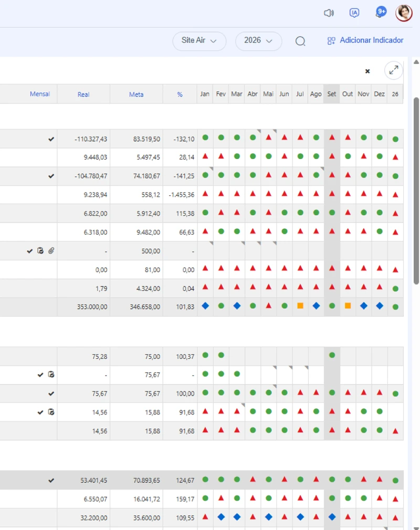Click the Real value 6.550,07

point(96,499)
